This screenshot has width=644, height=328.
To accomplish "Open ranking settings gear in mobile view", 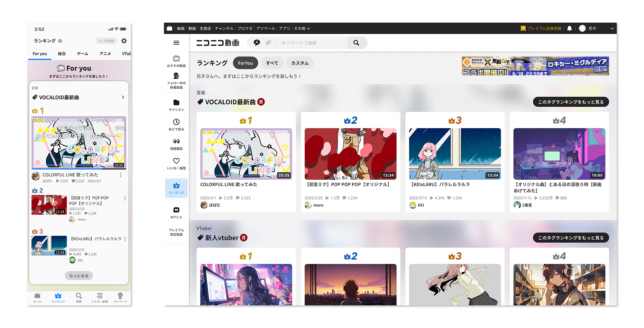I will coord(124,41).
